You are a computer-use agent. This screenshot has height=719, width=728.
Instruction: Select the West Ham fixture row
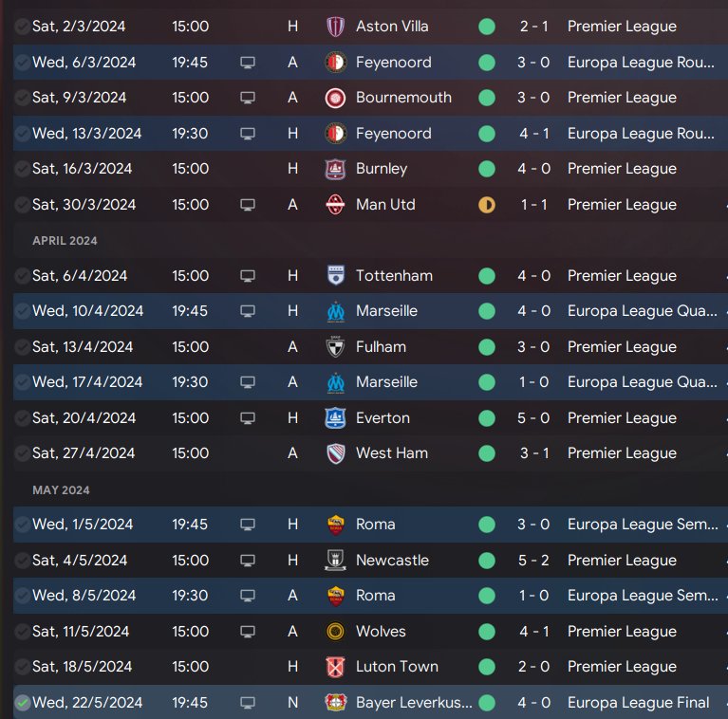click(x=370, y=453)
